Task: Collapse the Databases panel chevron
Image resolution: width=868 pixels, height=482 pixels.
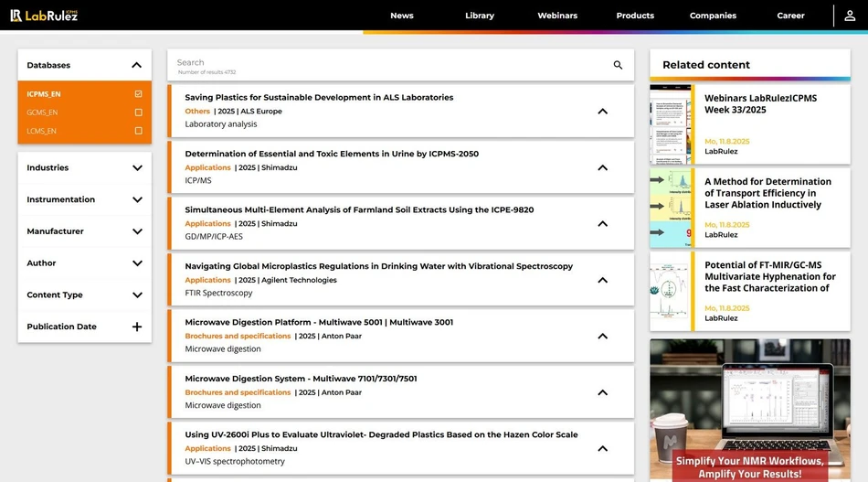Action: (x=137, y=65)
